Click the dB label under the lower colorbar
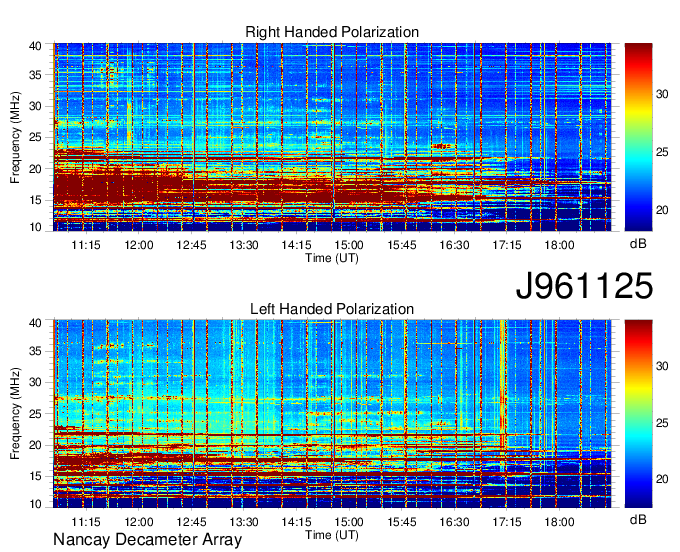 tap(638, 519)
